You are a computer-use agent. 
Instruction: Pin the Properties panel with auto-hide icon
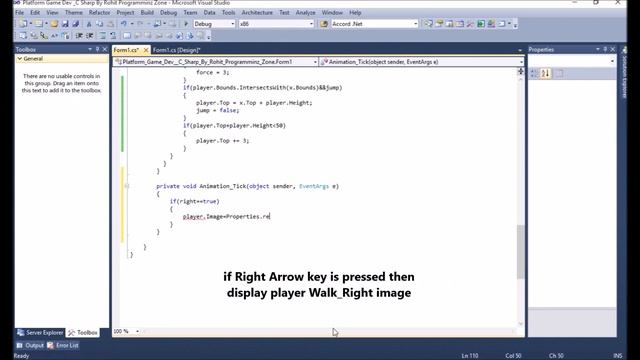605,49
